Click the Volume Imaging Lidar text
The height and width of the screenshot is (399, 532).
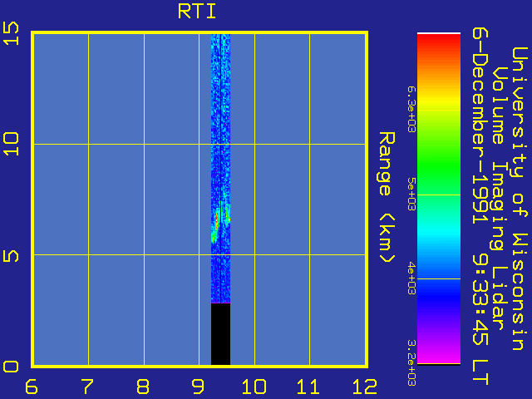[x=499, y=199]
